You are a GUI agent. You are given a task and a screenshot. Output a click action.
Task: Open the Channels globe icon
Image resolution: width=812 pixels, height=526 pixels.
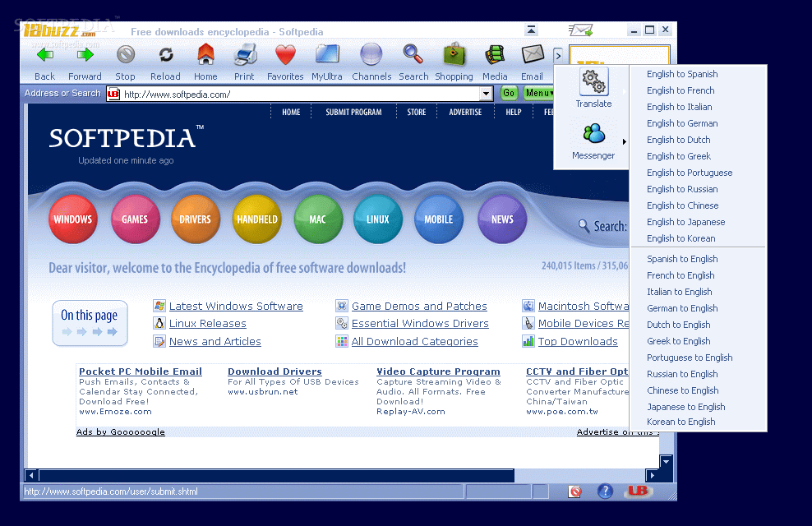[371, 54]
